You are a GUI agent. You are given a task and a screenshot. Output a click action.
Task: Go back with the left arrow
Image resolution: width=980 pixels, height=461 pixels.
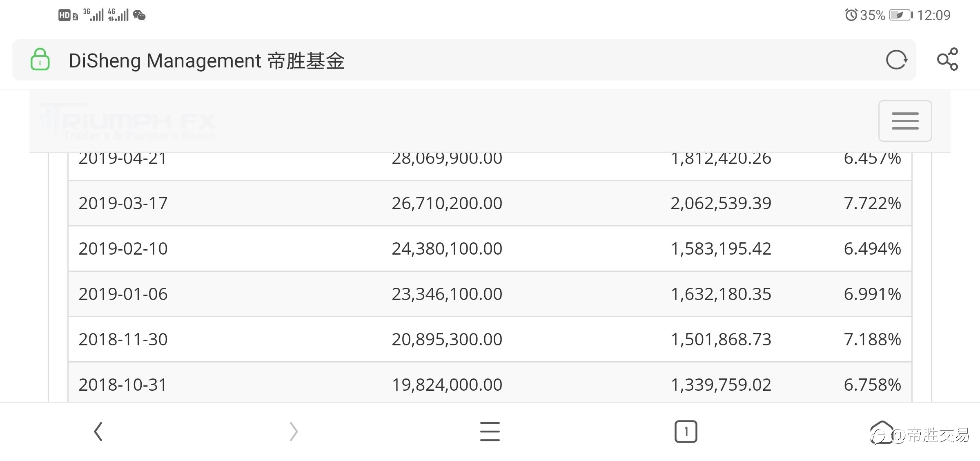point(98,432)
